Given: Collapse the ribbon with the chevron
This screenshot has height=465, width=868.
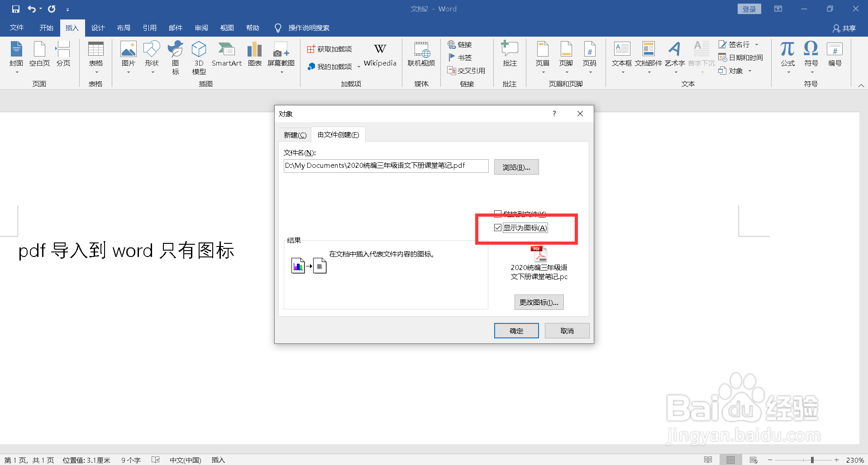Looking at the screenshot, I should click(861, 85).
